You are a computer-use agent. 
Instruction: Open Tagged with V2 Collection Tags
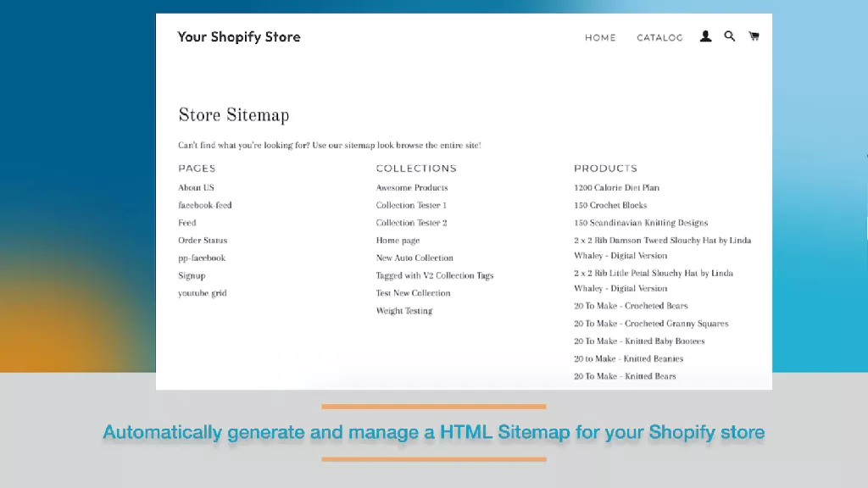pos(435,275)
